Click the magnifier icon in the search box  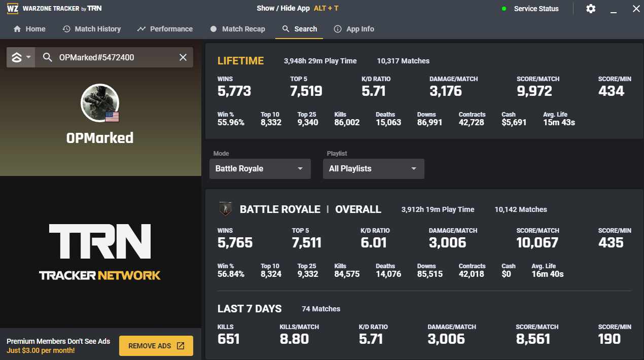[x=48, y=57]
